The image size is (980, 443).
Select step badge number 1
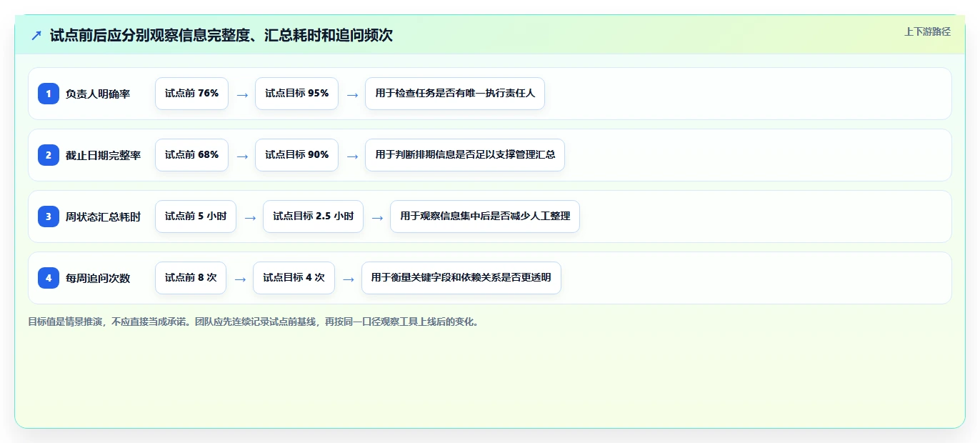tap(49, 94)
